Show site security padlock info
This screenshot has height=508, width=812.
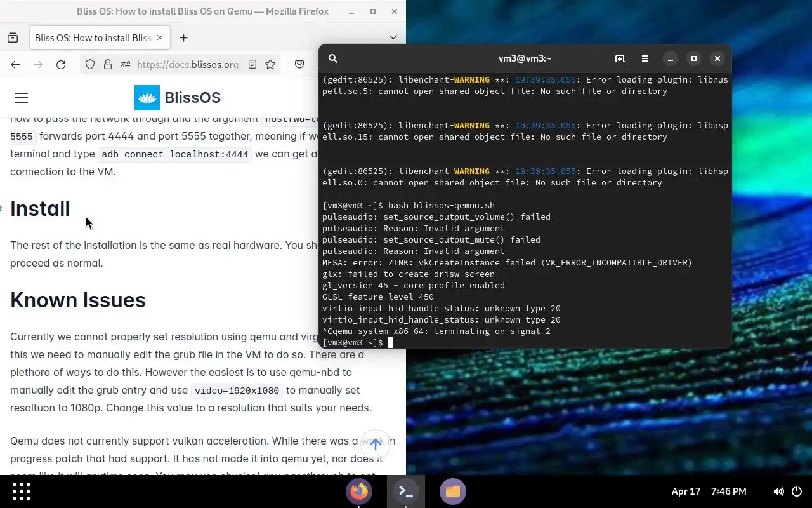tap(108, 64)
